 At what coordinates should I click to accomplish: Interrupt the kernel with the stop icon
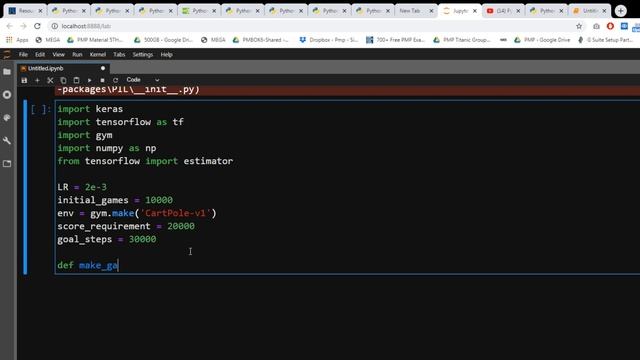point(102,80)
